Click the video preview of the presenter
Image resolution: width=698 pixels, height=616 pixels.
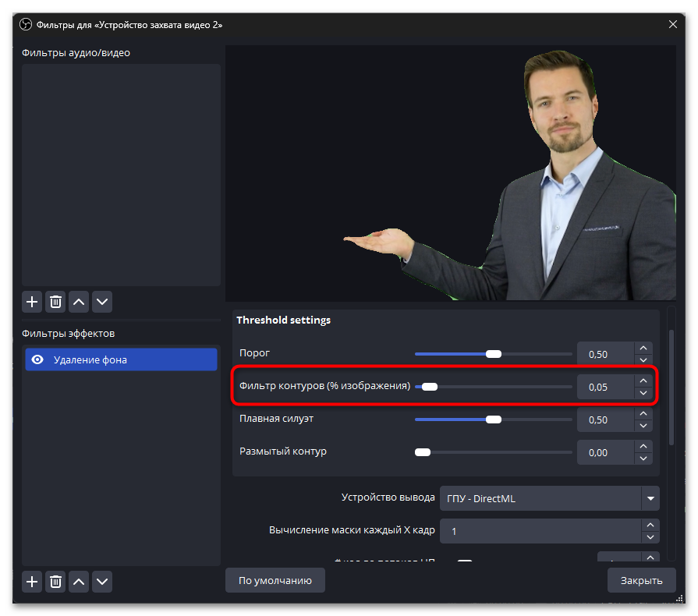(x=451, y=172)
